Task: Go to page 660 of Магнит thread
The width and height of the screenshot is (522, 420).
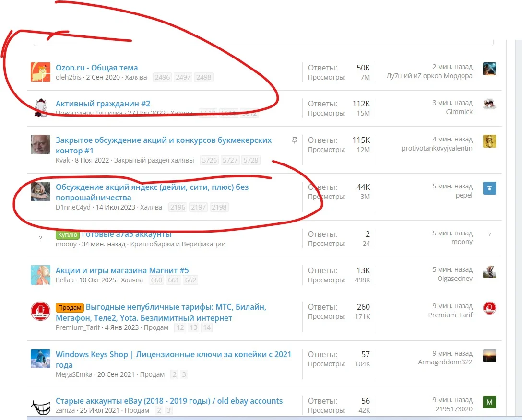Action: coord(156,280)
